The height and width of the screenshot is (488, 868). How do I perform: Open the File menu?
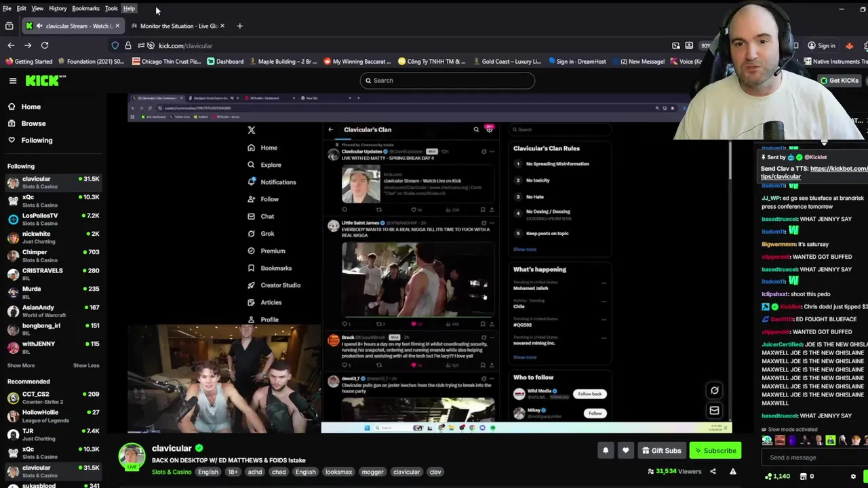7,8
